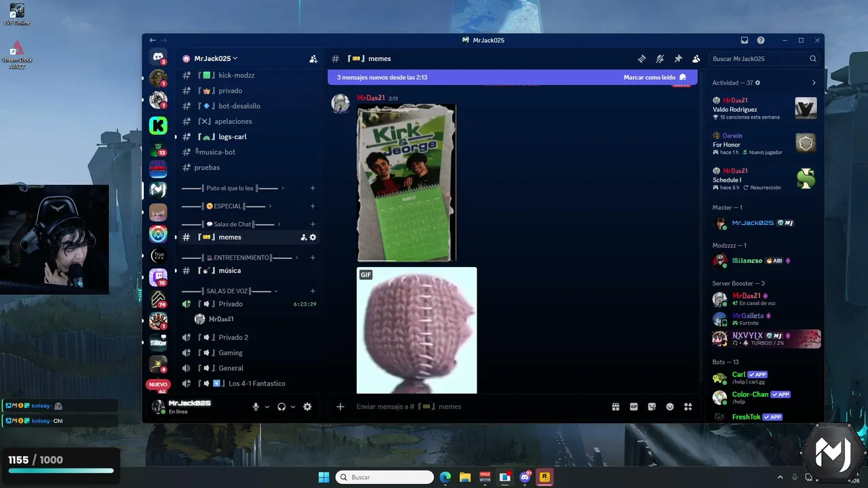
Task: Open the Kirk & Jeorge image attachment
Action: point(407,182)
